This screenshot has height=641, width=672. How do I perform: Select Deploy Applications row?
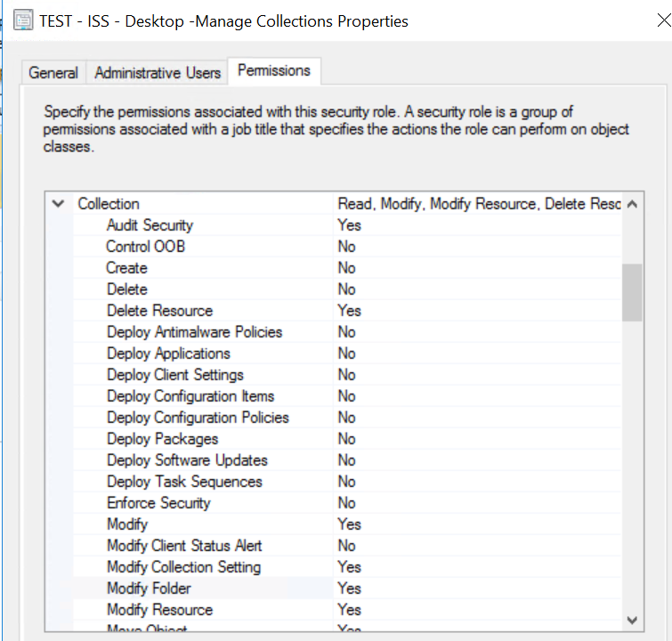click(347, 353)
